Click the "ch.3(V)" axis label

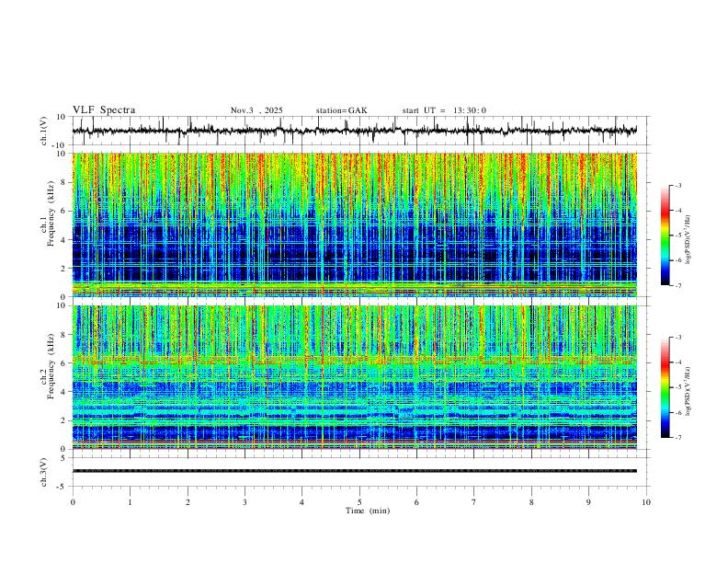point(44,472)
